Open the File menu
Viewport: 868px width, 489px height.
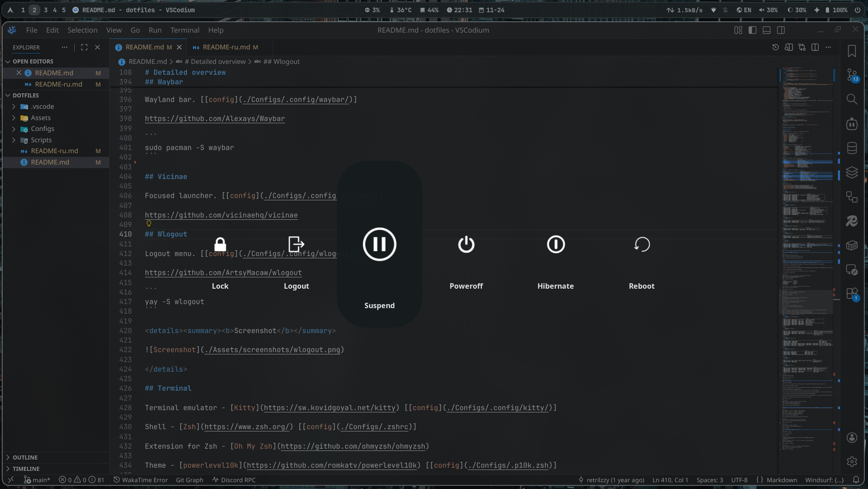click(32, 30)
